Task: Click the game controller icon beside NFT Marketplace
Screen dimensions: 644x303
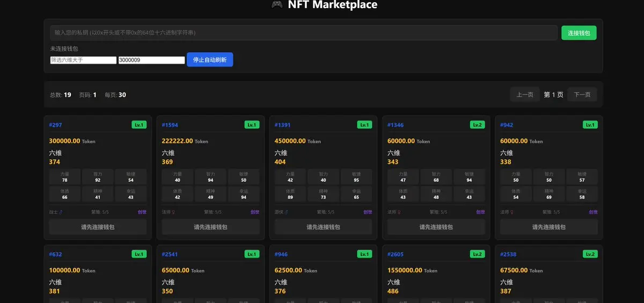Action: tap(277, 5)
